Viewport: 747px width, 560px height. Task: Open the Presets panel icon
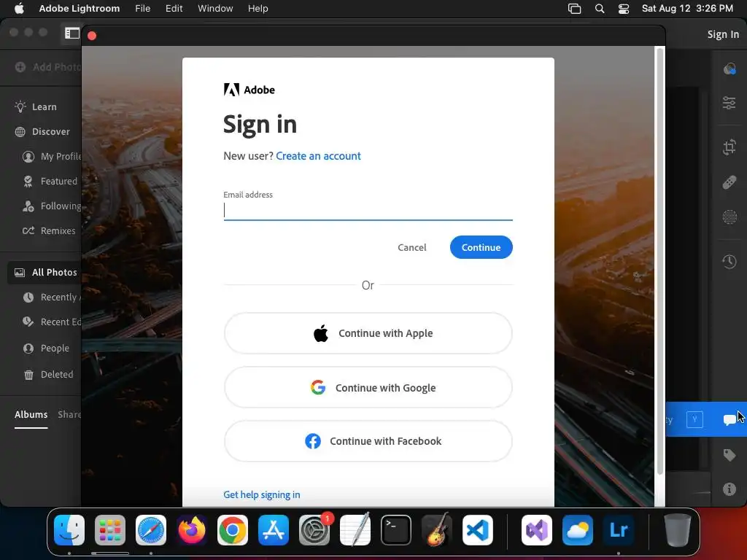(729, 69)
